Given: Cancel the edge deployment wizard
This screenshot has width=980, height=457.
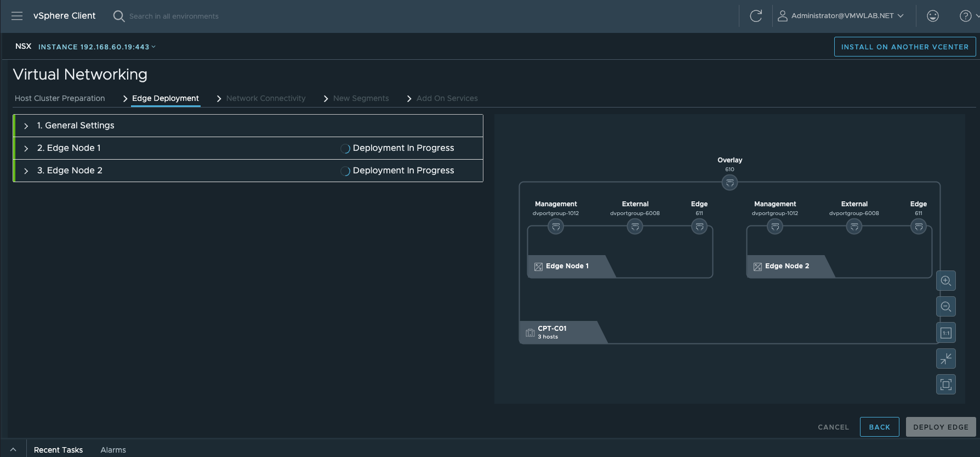Looking at the screenshot, I should pos(833,427).
